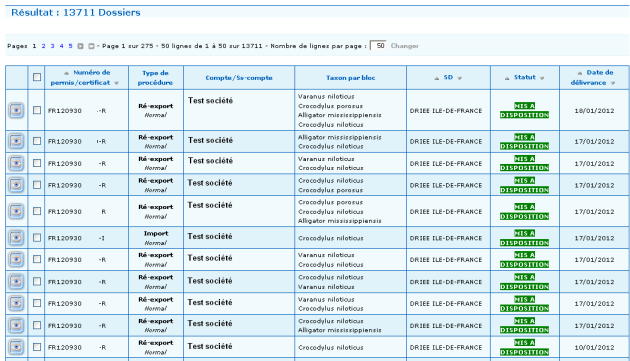View the dossier dated 10/01/2012

coord(16,347)
